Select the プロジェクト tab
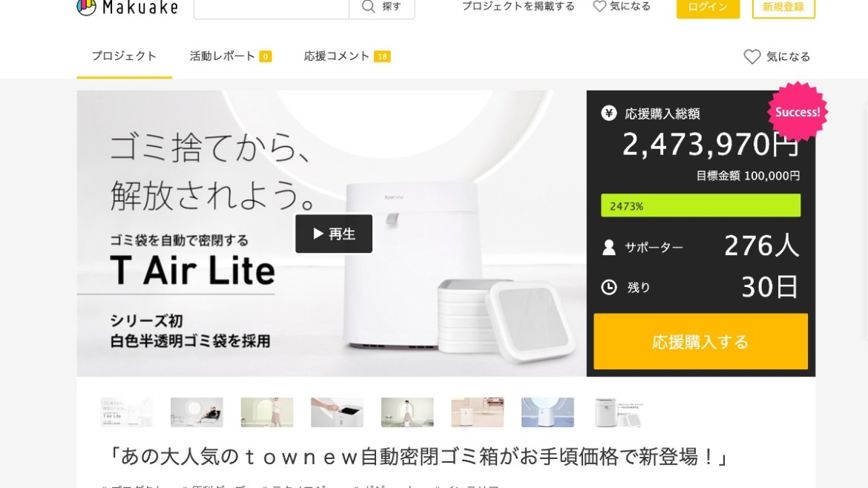 point(124,56)
